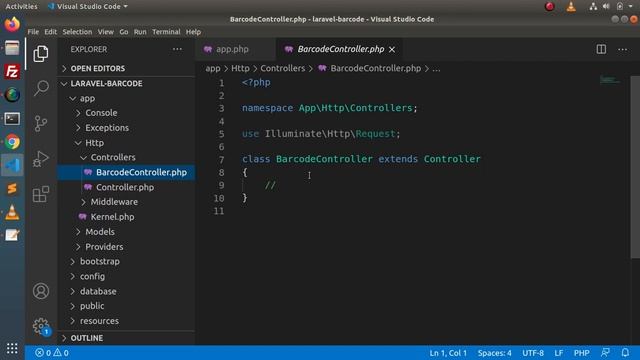Change the PHP language mode
Viewport: 640px width, 360px height.
click(581, 353)
